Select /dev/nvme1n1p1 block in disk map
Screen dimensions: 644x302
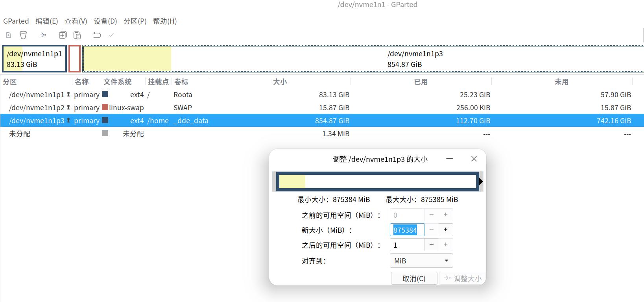(x=34, y=59)
